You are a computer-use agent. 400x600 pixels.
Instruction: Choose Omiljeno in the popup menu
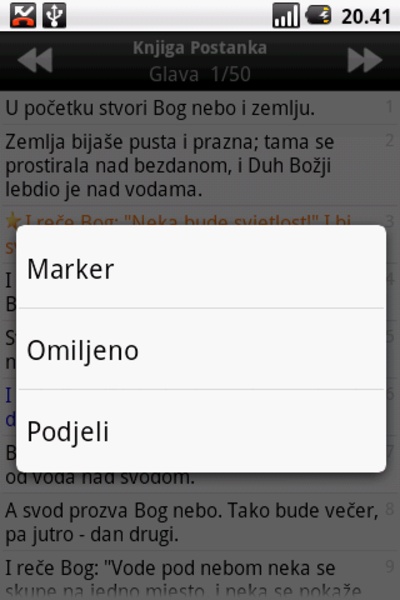point(201,349)
